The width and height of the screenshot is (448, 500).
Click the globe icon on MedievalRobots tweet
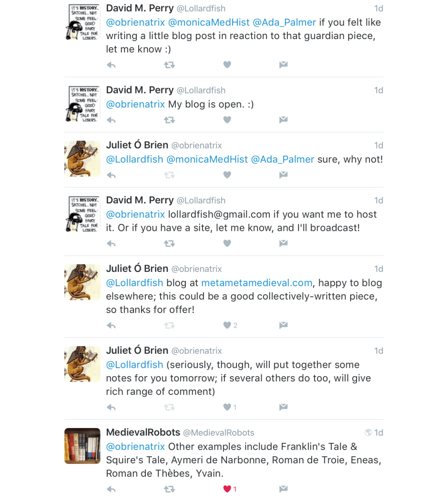[x=368, y=432]
